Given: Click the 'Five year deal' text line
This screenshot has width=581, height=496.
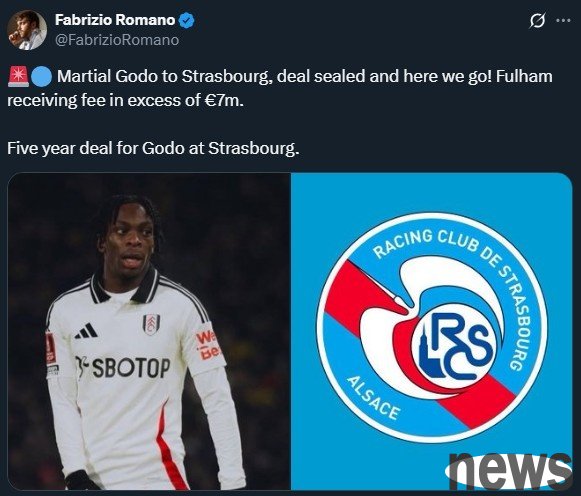Looking at the screenshot, I should click(153, 149).
